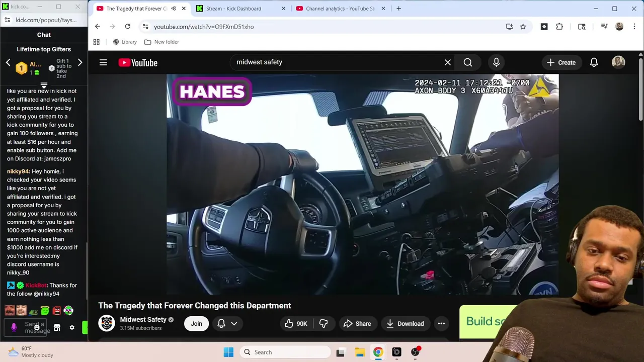Open the YouTube account avatar menu

618,62
